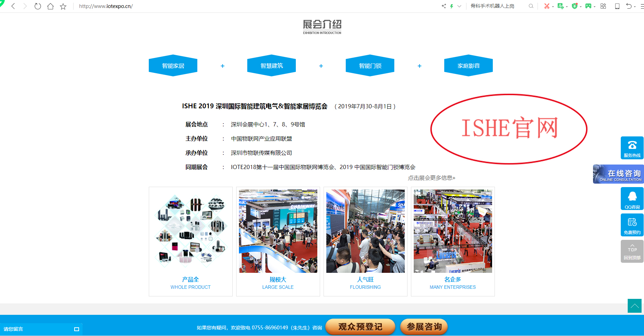
Task: Select the 智能家居 hexagon category
Action: tap(173, 66)
